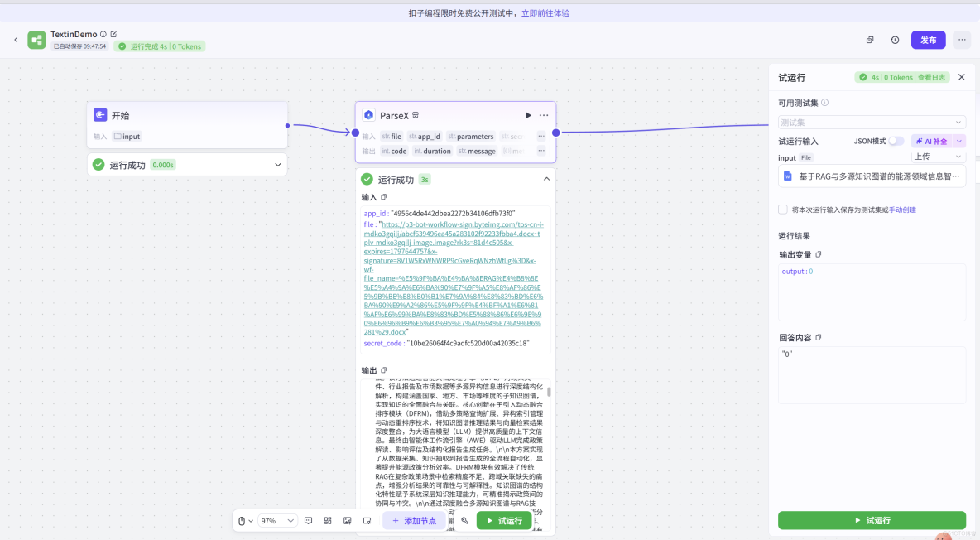The width and height of the screenshot is (980, 540).
Task: Select the component layout icon in bottom toolbar
Action: 329,522
